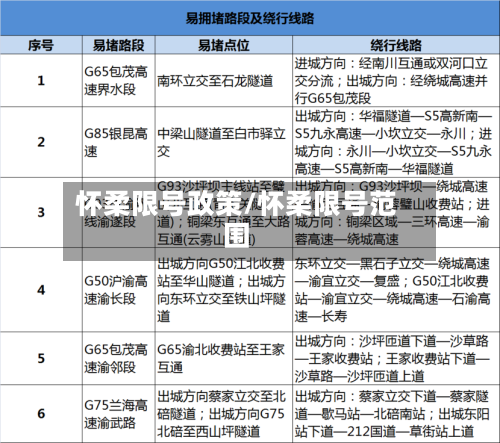Select row number 4 cell

pyautogui.click(x=41, y=290)
